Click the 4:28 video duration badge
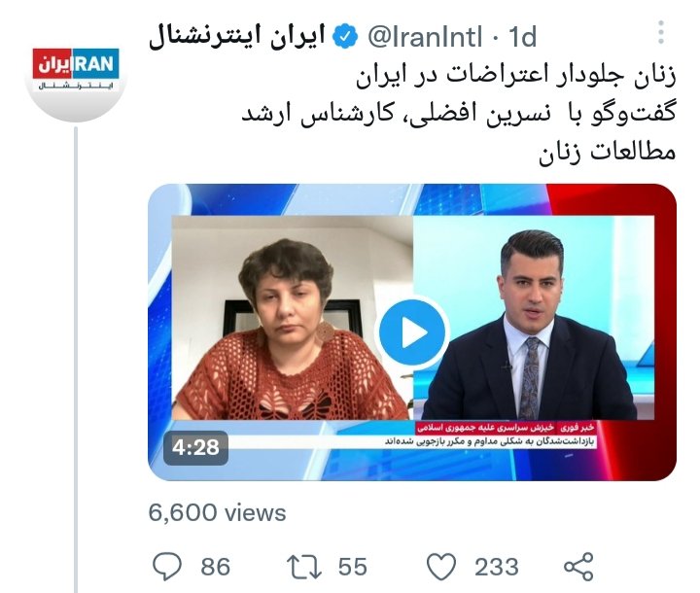 (195, 447)
